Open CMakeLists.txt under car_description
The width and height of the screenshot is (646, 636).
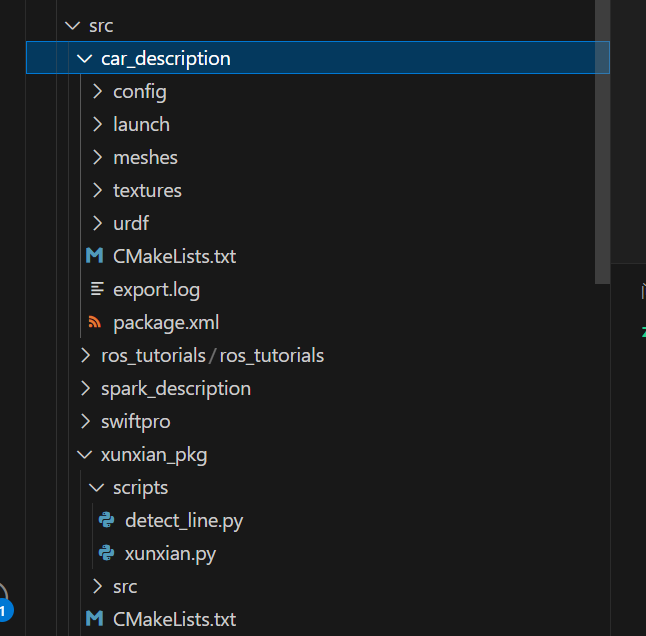174,256
